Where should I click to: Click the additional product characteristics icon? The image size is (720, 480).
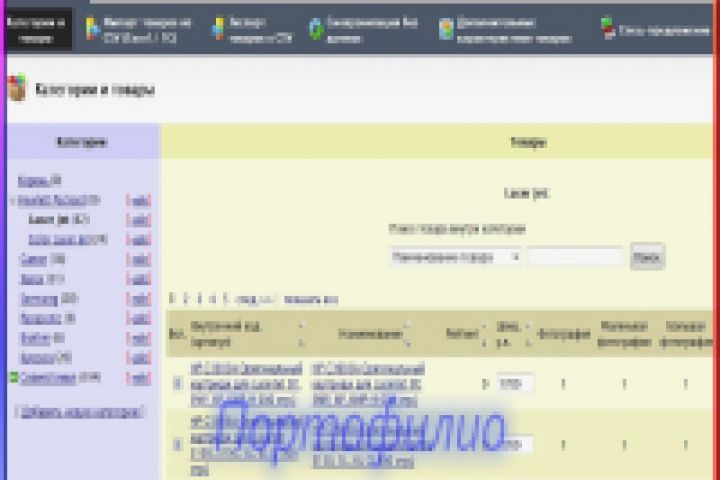(446, 29)
